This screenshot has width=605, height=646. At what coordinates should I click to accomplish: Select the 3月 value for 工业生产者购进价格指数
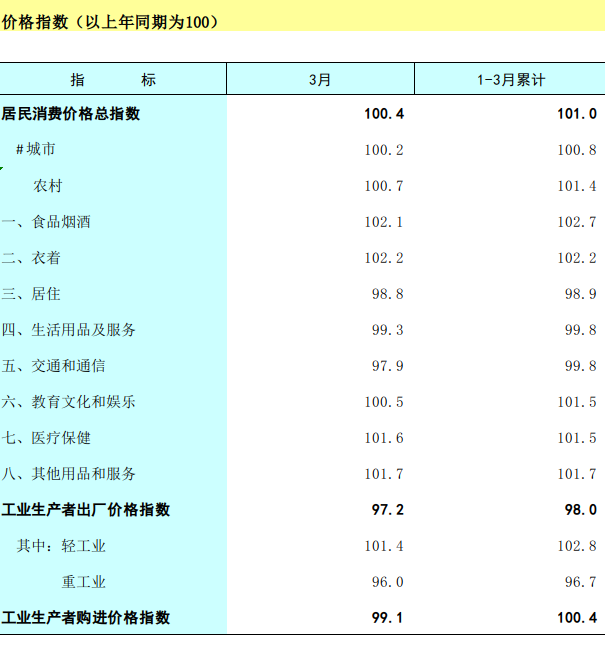tap(387, 618)
